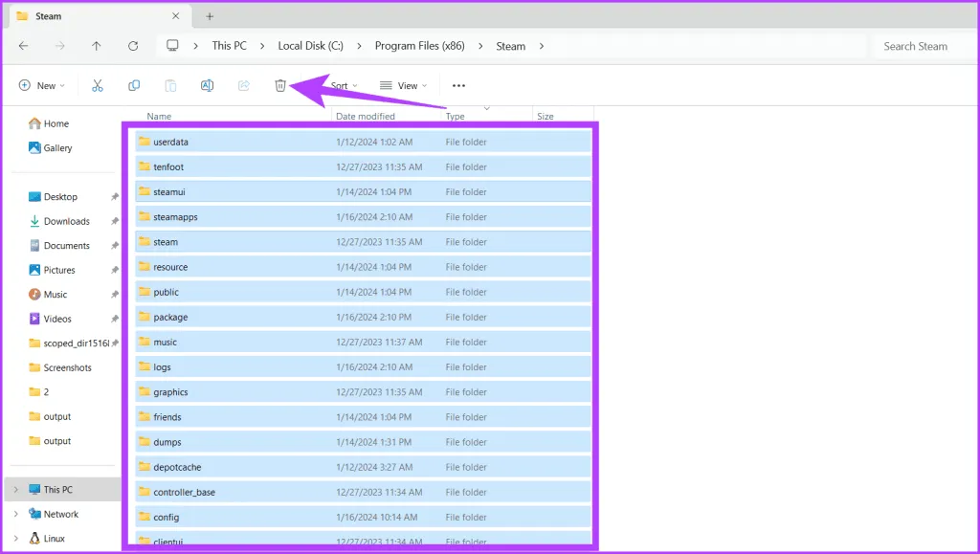
Task: Open the See more ellipsis menu
Action: coord(458,85)
